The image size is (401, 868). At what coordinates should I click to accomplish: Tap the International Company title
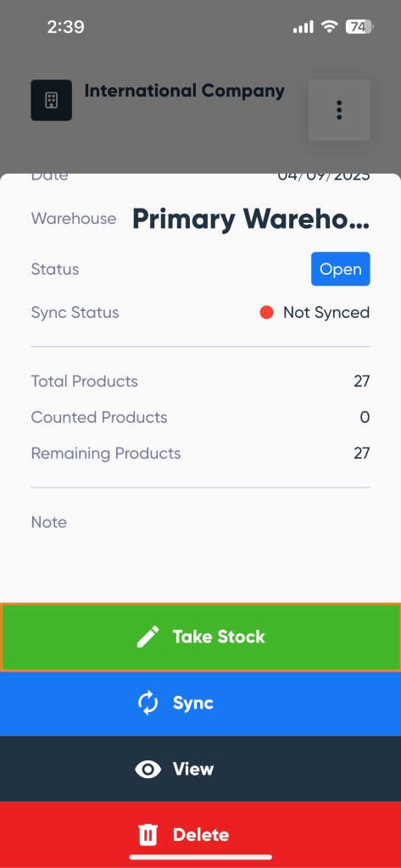coord(185,91)
